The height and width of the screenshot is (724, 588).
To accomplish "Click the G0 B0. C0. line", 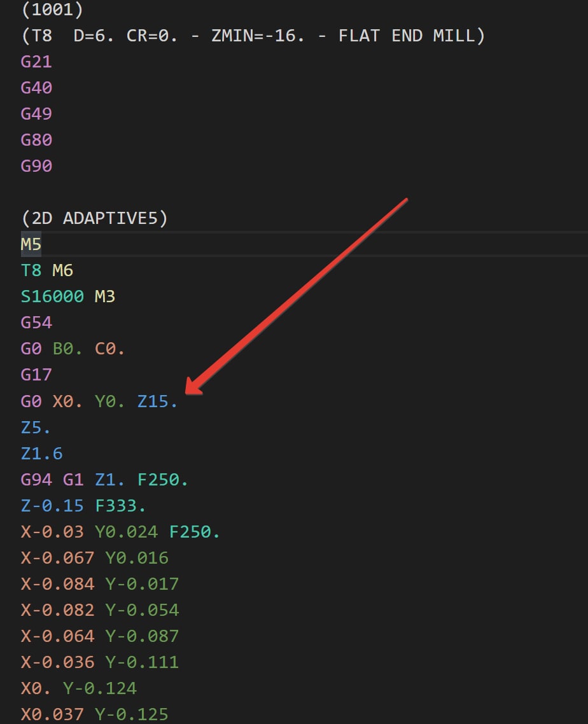I will point(73,349).
